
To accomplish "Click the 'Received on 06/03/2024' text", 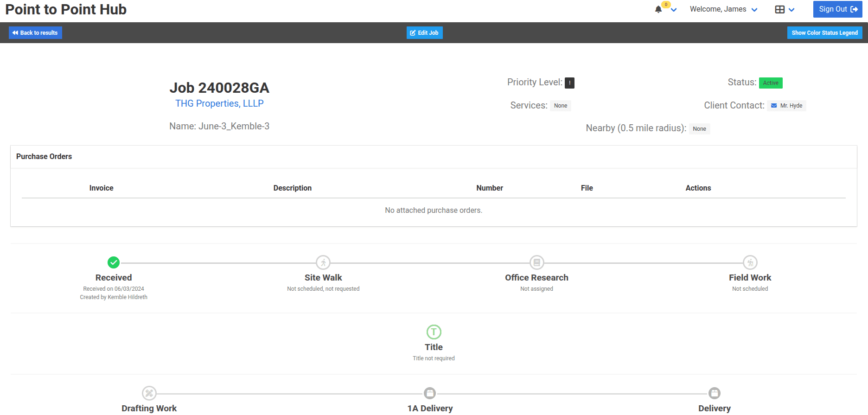I will (x=114, y=288).
